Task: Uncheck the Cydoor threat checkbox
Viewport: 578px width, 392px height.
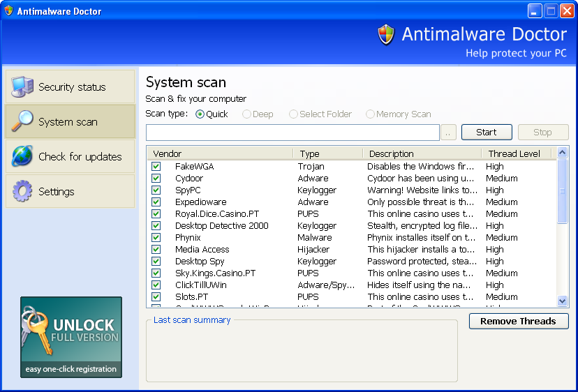Action: tap(156, 179)
